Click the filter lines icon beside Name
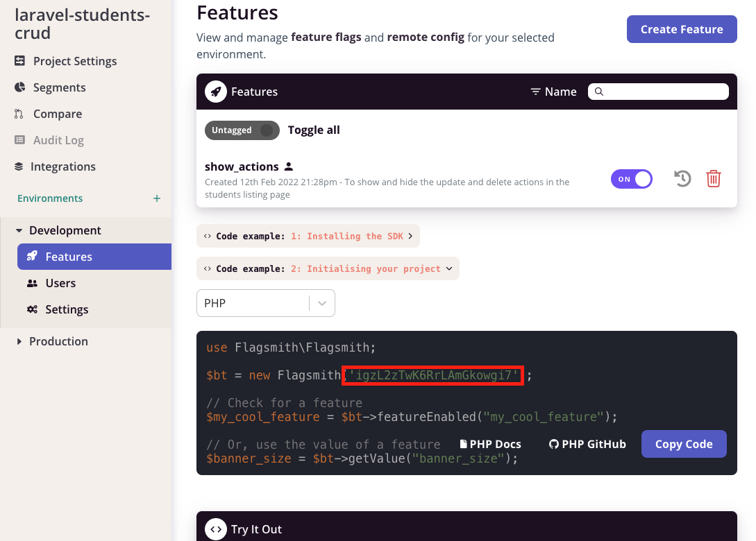This screenshot has width=756, height=541. click(535, 92)
